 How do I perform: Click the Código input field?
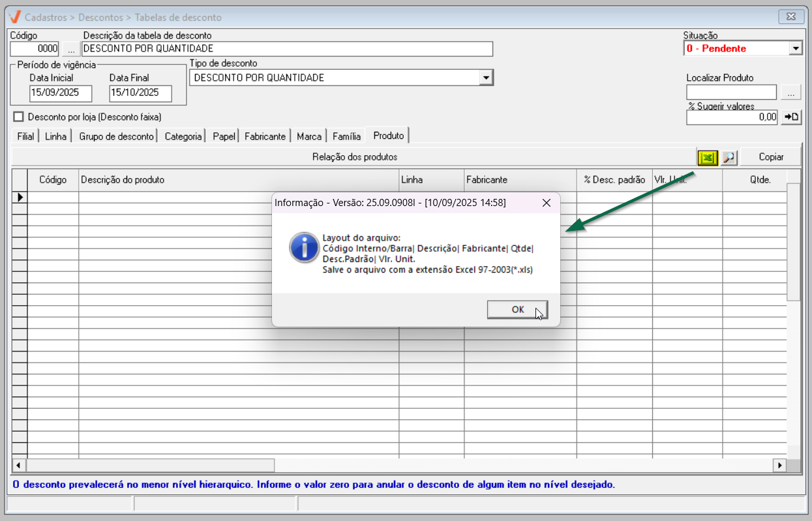[35, 49]
